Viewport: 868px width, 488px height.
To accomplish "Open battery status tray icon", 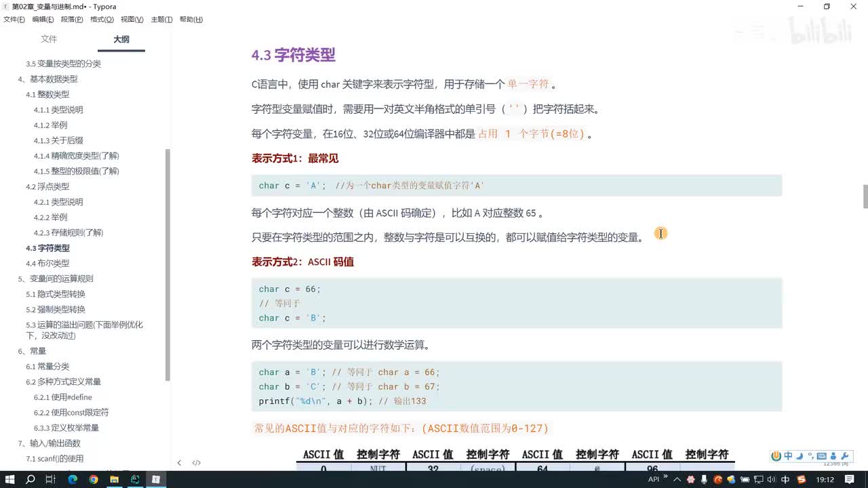I will (x=745, y=480).
